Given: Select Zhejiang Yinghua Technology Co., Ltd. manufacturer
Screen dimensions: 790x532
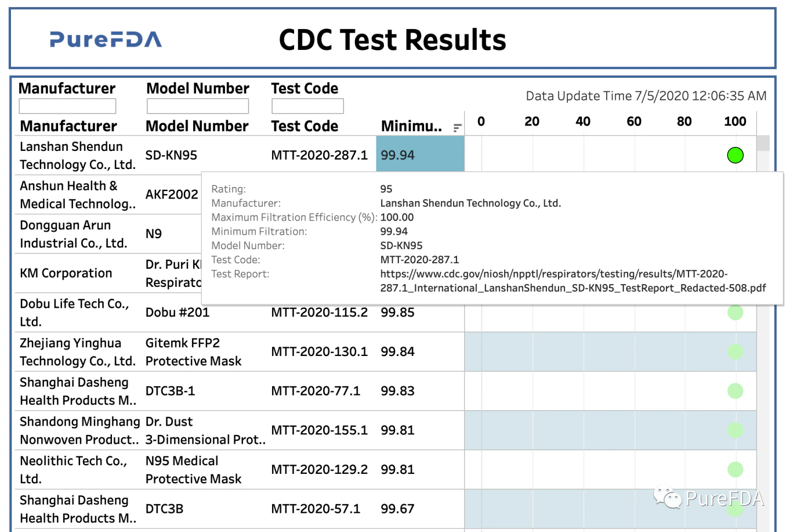Looking at the screenshot, I should pyautogui.click(x=77, y=352).
